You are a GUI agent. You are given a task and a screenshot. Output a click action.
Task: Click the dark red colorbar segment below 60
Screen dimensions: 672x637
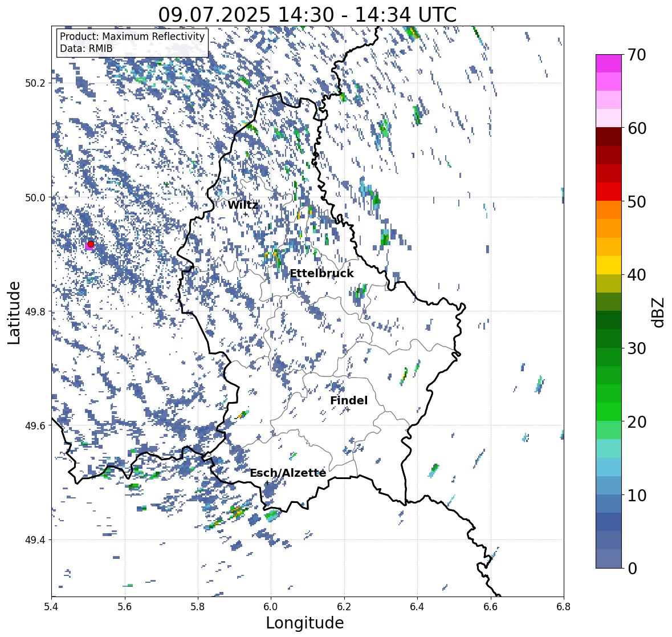[x=609, y=137]
